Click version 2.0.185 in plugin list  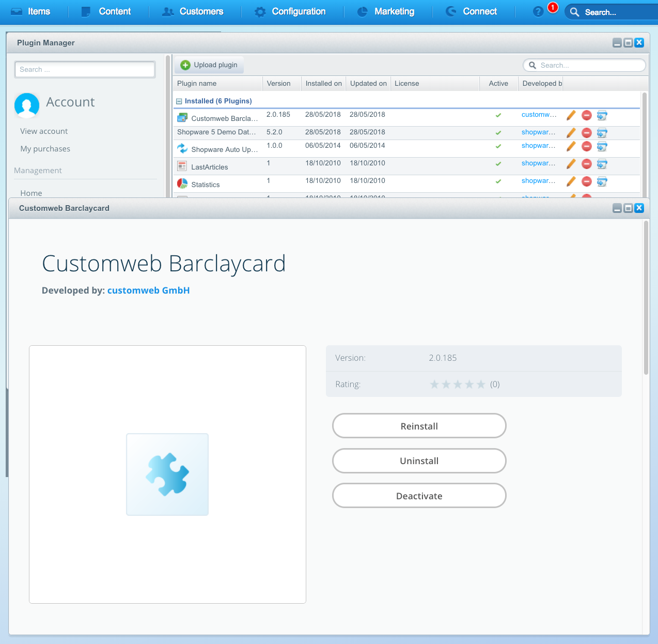(278, 114)
